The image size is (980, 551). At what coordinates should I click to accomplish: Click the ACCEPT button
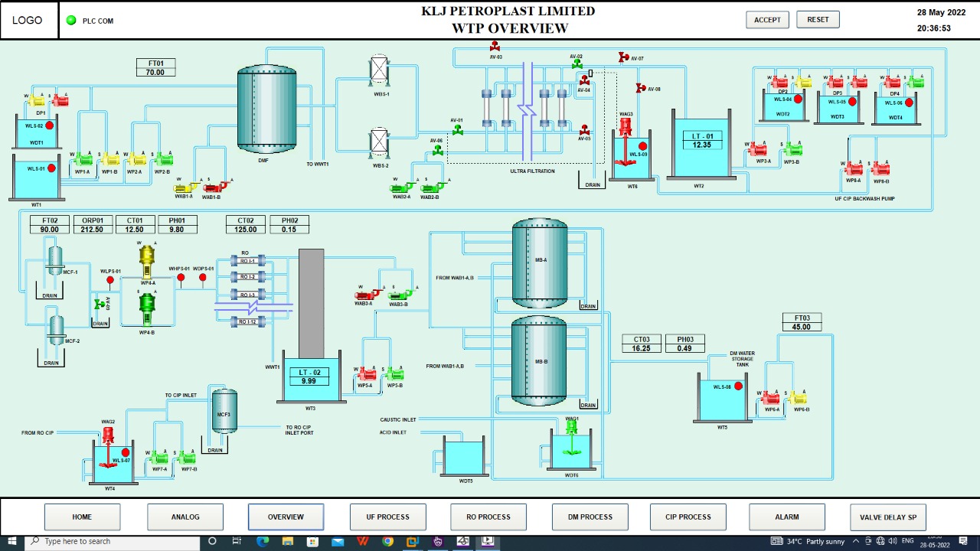pyautogui.click(x=767, y=20)
